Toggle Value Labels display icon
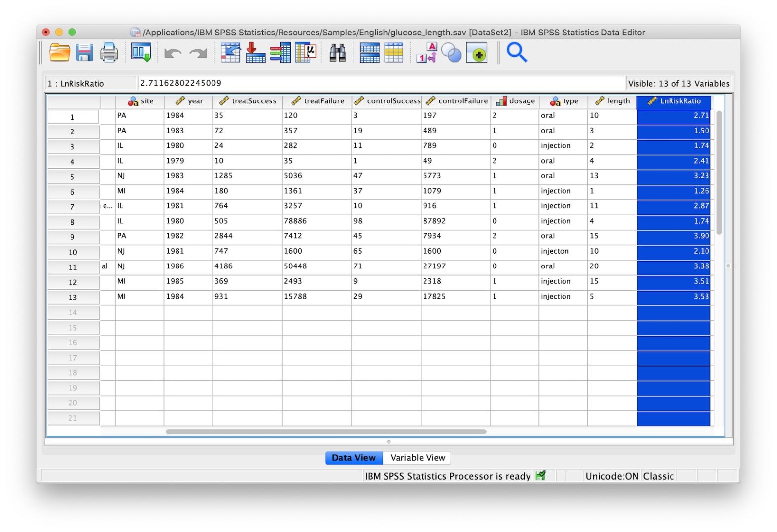 click(426, 53)
